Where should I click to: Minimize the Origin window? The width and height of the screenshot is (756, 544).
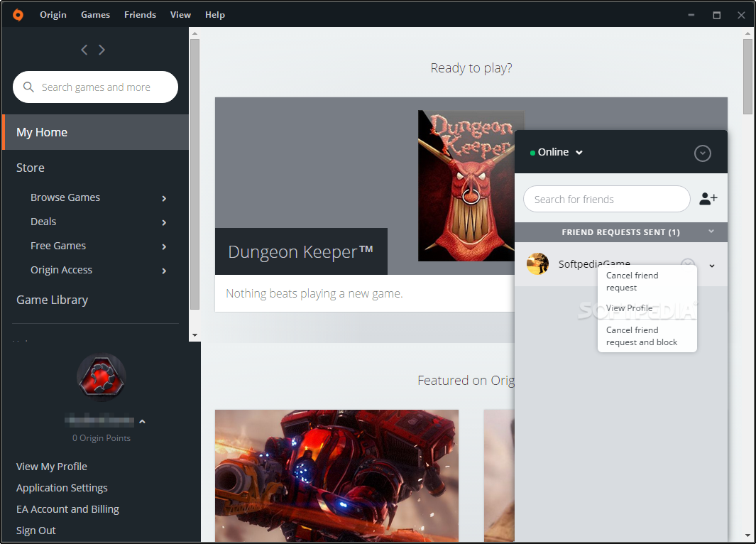691,15
